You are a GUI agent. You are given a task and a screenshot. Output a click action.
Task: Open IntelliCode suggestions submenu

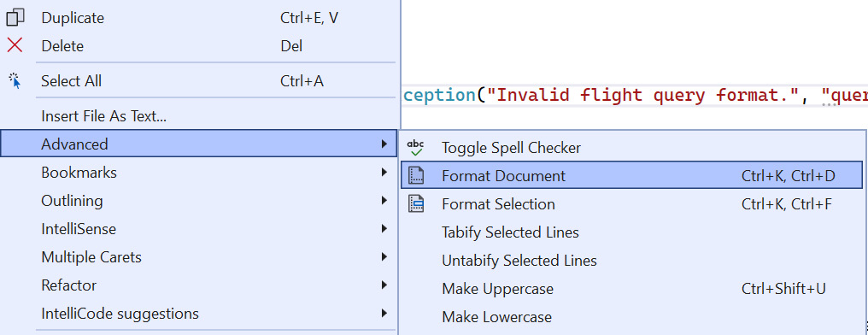click(x=199, y=314)
